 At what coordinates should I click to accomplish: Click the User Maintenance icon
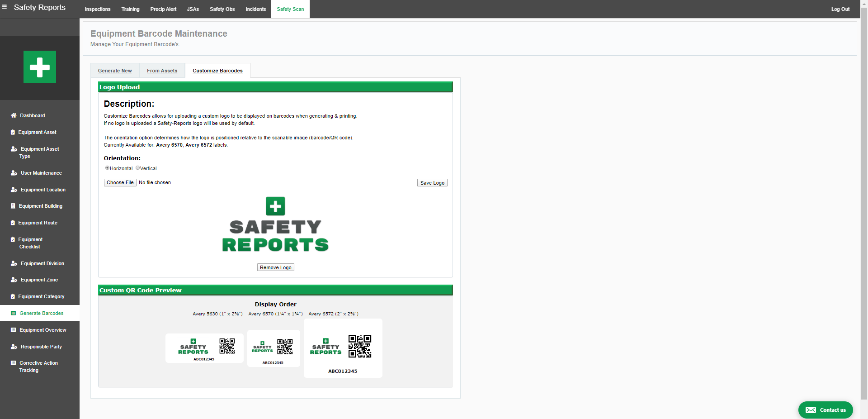tap(14, 173)
